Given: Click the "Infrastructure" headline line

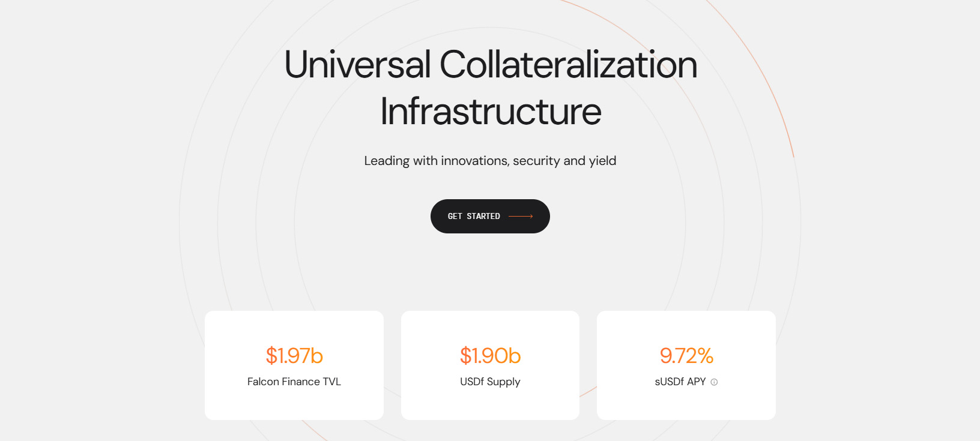Looking at the screenshot, I should (491, 111).
